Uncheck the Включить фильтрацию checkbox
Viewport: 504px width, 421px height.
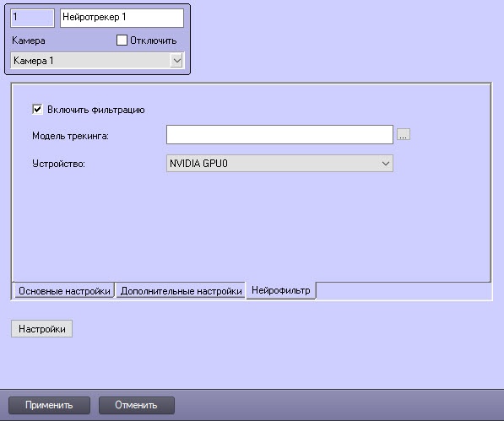coord(37,109)
